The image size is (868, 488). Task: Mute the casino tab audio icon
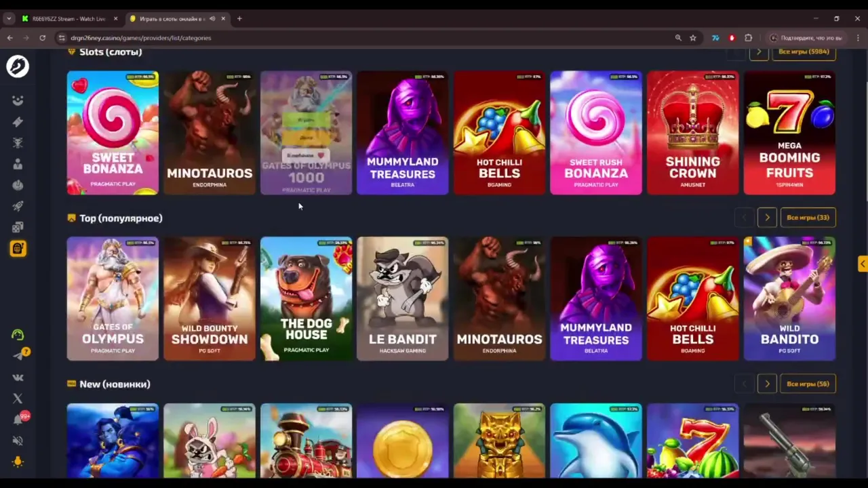coord(212,19)
